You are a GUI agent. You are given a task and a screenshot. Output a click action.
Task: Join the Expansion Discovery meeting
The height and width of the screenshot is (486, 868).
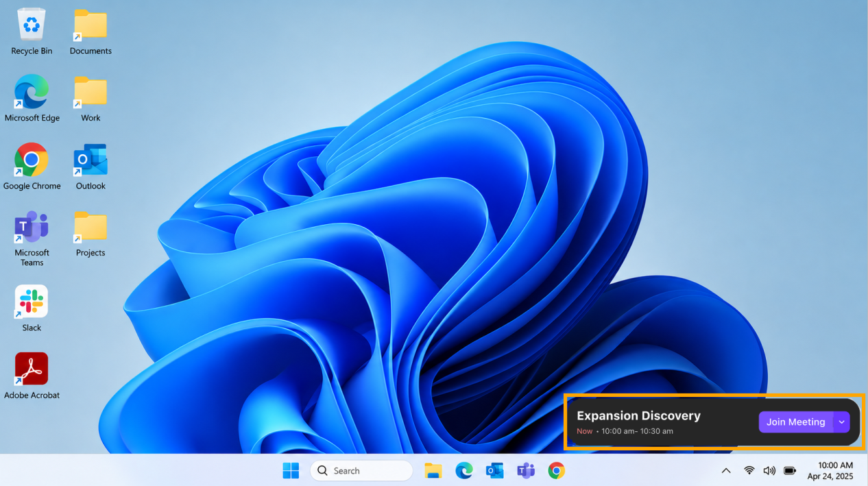click(x=795, y=422)
